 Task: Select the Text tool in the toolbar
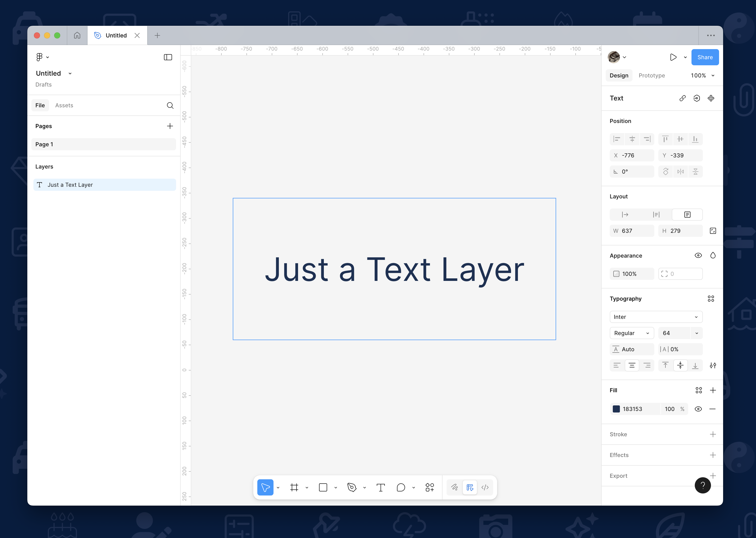(380, 487)
